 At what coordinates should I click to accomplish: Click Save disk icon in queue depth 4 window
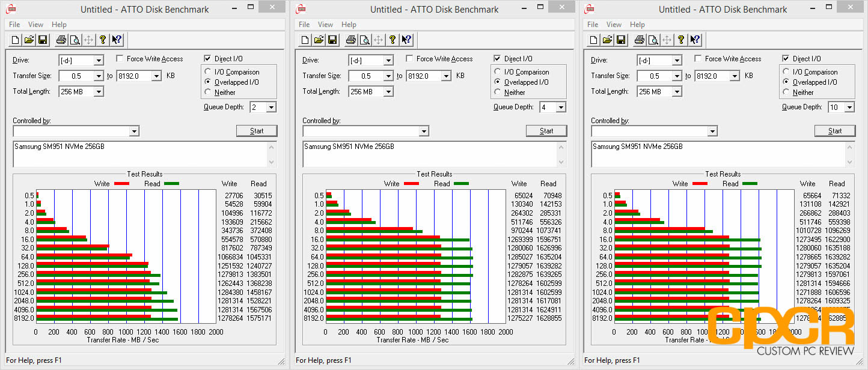tap(332, 40)
